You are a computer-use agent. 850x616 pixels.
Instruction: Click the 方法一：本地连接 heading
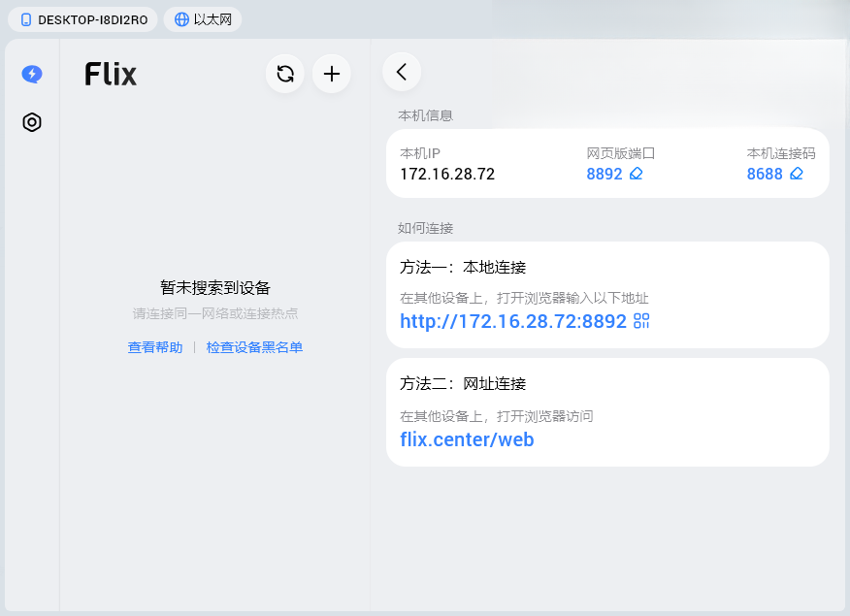463,267
